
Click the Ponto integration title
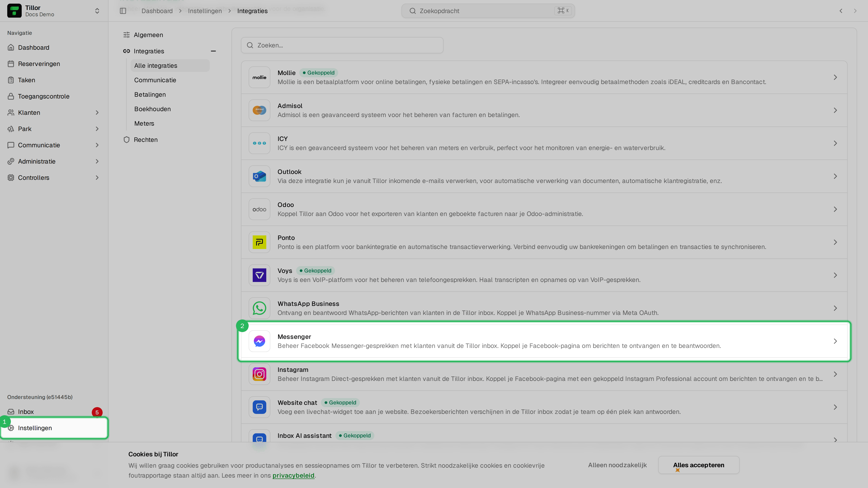pyautogui.click(x=286, y=237)
